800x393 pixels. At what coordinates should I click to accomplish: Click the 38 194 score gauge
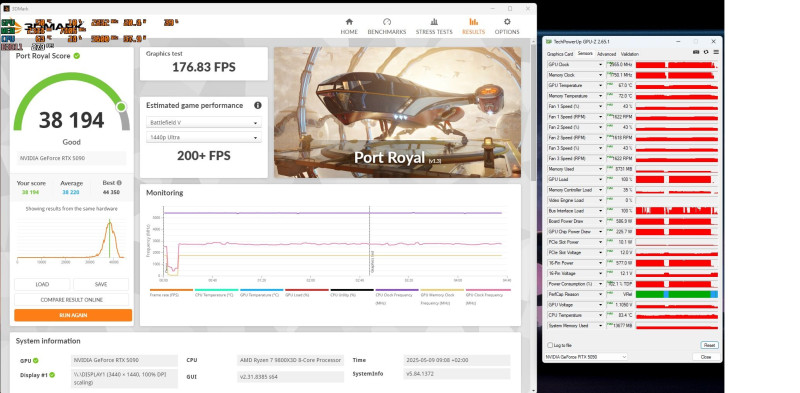(71, 102)
